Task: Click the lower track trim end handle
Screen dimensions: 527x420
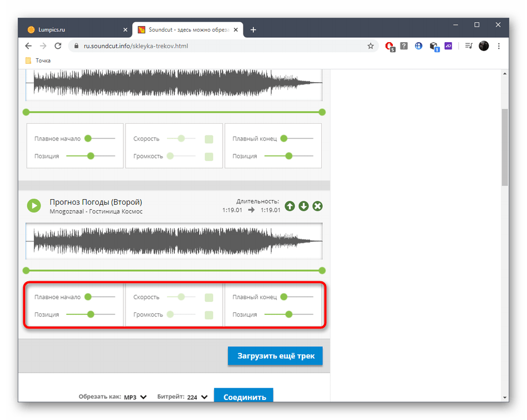Action: coord(322,270)
